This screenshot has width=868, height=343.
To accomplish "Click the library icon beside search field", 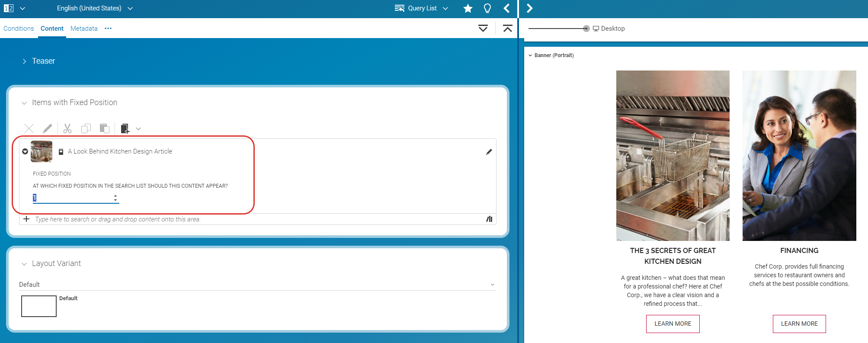I will [x=489, y=219].
